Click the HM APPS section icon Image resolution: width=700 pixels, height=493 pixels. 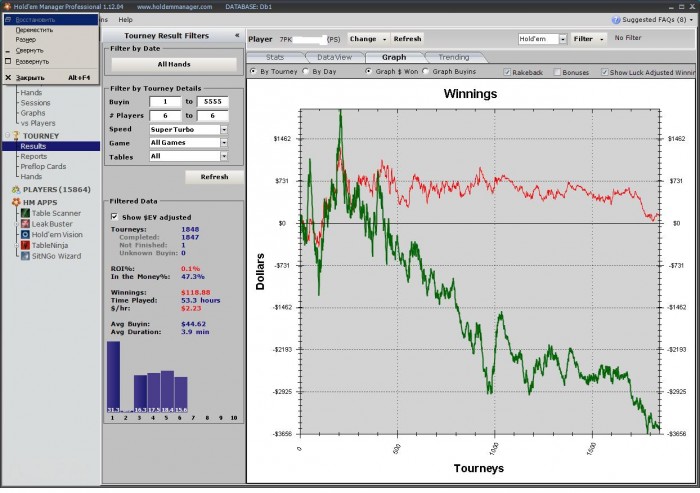(16, 202)
